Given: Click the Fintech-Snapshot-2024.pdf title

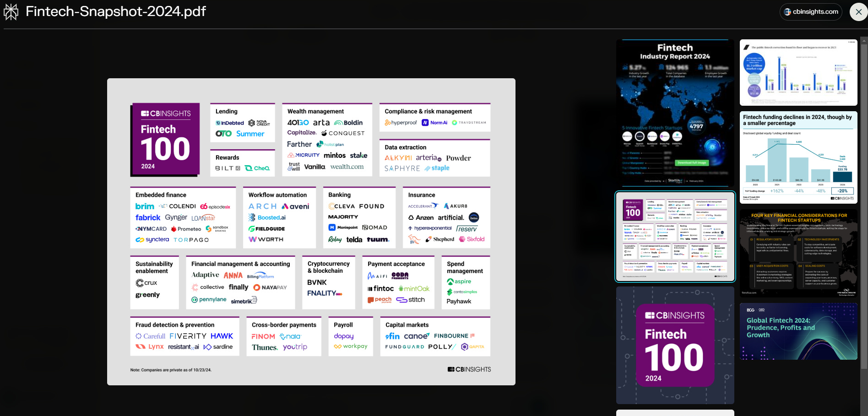Looking at the screenshot, I should pos(116,11).
